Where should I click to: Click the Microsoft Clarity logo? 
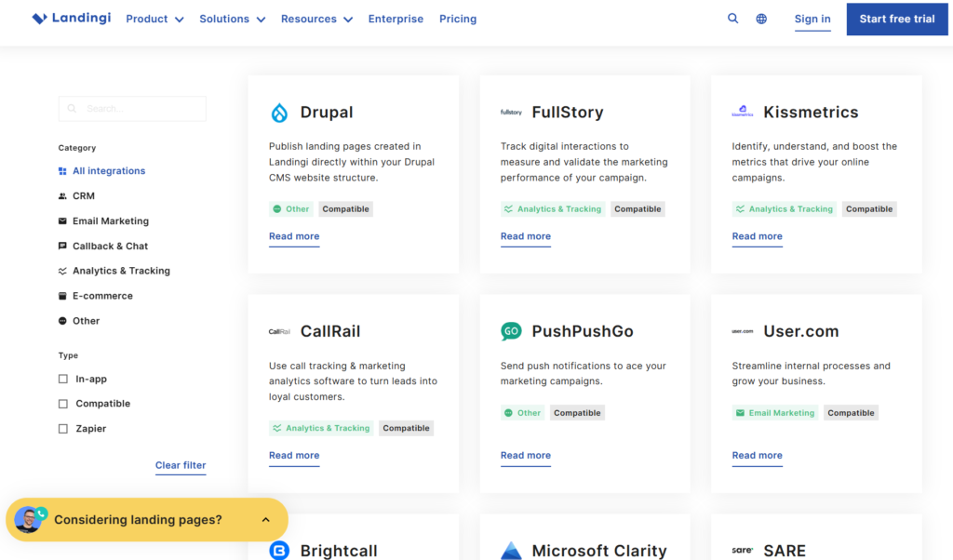511,550
